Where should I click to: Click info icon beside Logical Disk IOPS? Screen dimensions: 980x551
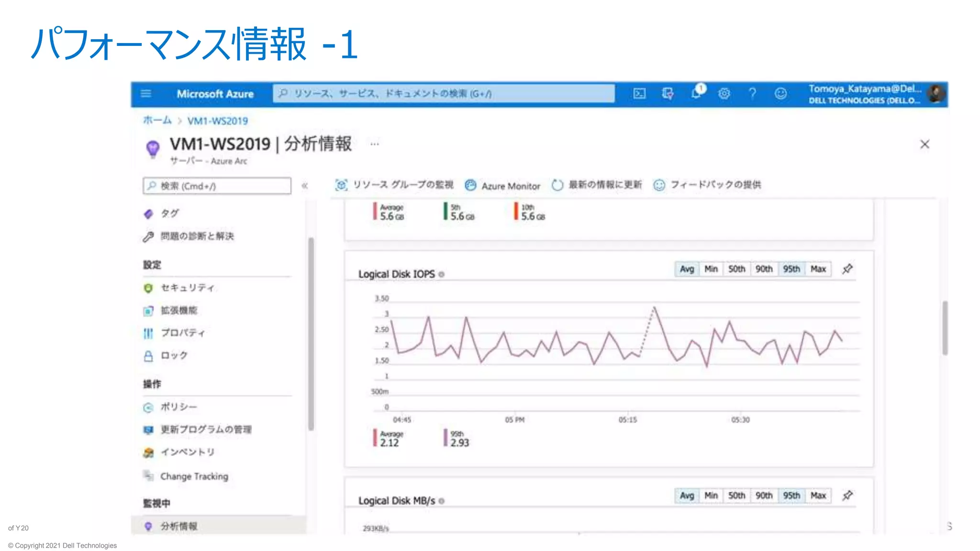[441, 275]
